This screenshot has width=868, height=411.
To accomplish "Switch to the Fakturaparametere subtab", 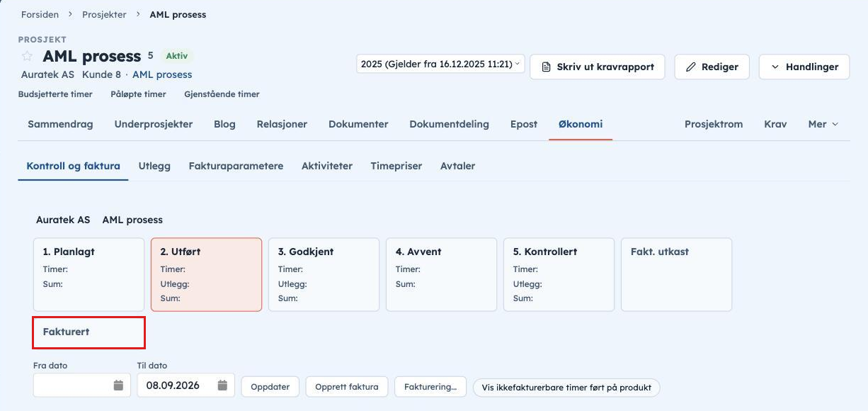I will coord(236,166).
